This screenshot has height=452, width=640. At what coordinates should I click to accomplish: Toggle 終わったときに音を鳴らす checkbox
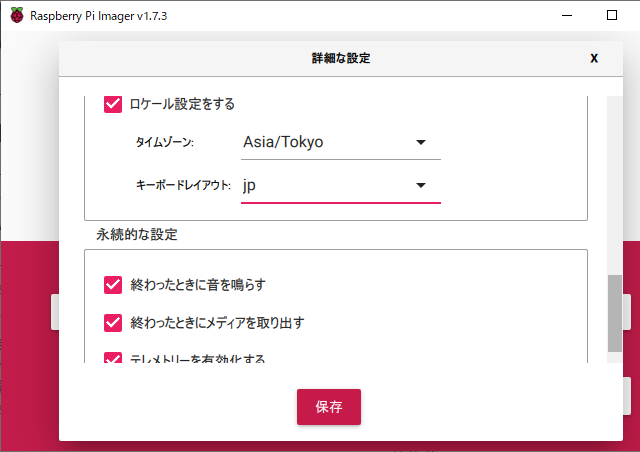coord(113,285)
